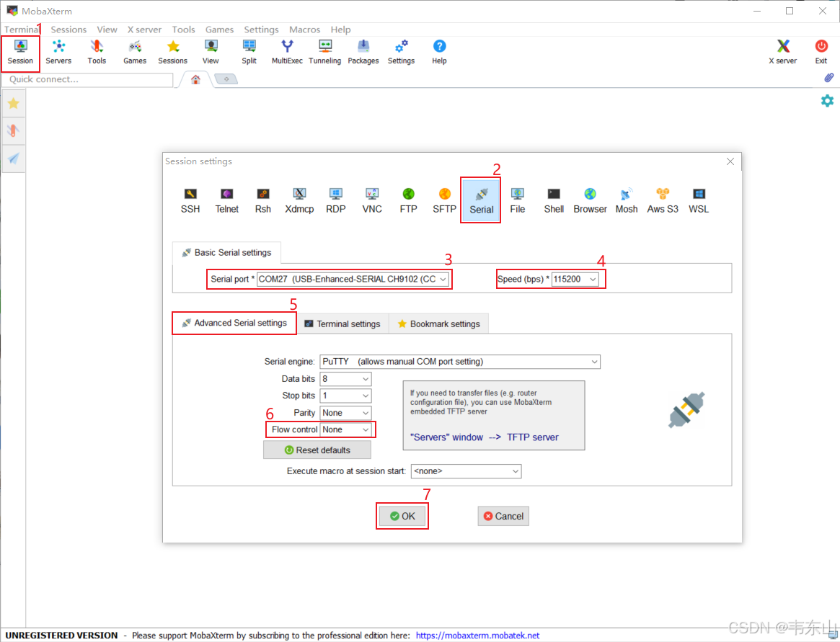Open the Servers toolbar icon
Viewport: 840px width, 642px height.
[58, 53]
